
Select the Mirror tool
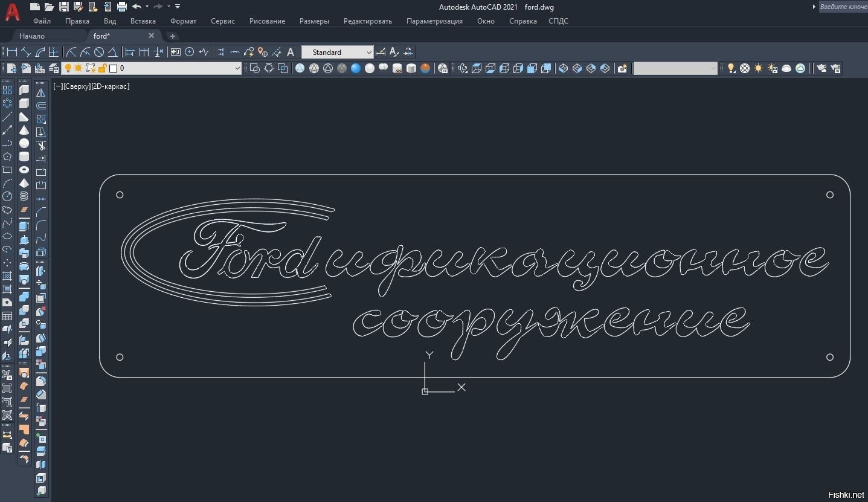point(41,92)
